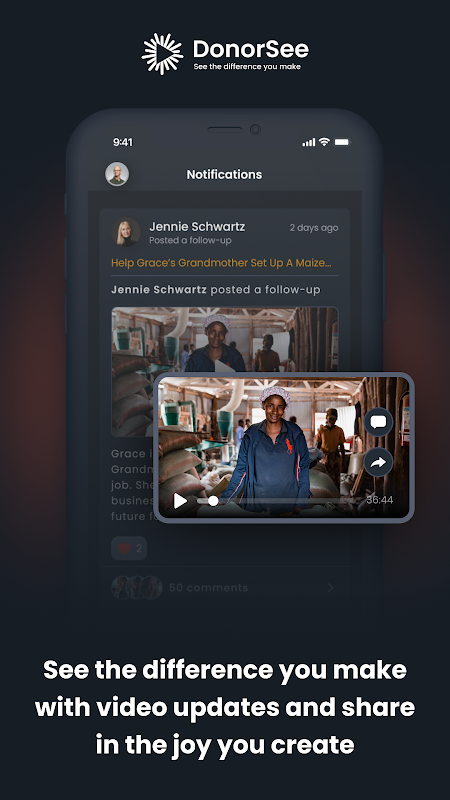Tap the DonorSee starburst logo
This screenshot has width=450, height=800.
click(162, 54)
